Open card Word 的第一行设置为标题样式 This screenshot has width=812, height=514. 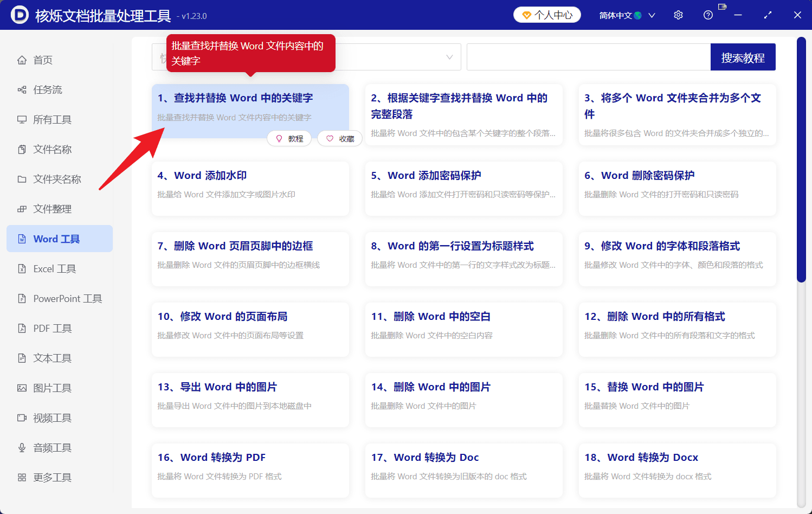point(464,259)
